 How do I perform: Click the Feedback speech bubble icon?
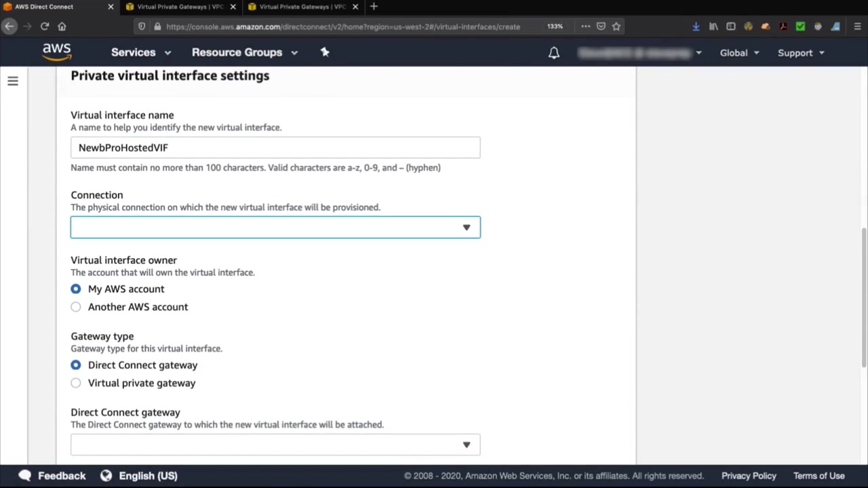[25, 476]
